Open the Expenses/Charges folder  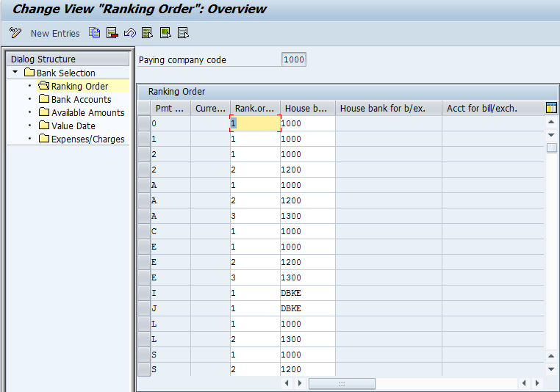pyautogui.click(x=87, y=139)
